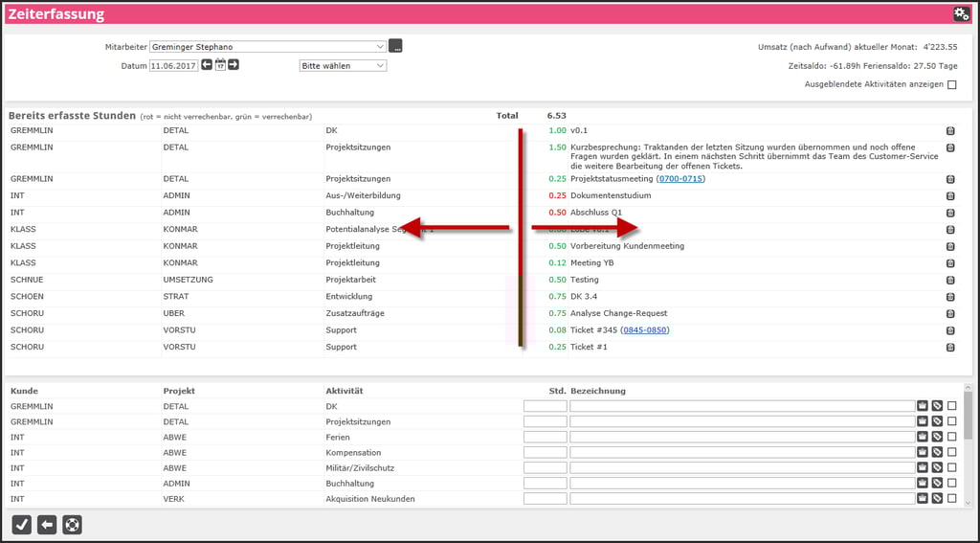The image size is (980, 543).
Task: Open the calendar date picker icon
Action: [x=220, y=65]
